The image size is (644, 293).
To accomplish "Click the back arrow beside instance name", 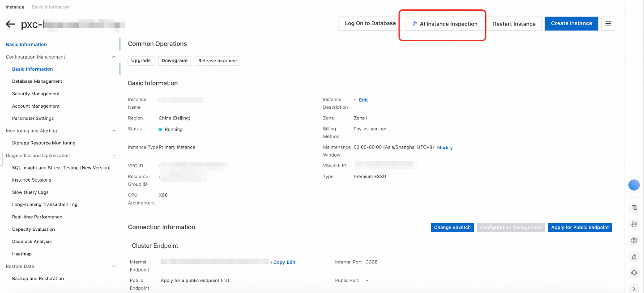I will coord(10,24).
